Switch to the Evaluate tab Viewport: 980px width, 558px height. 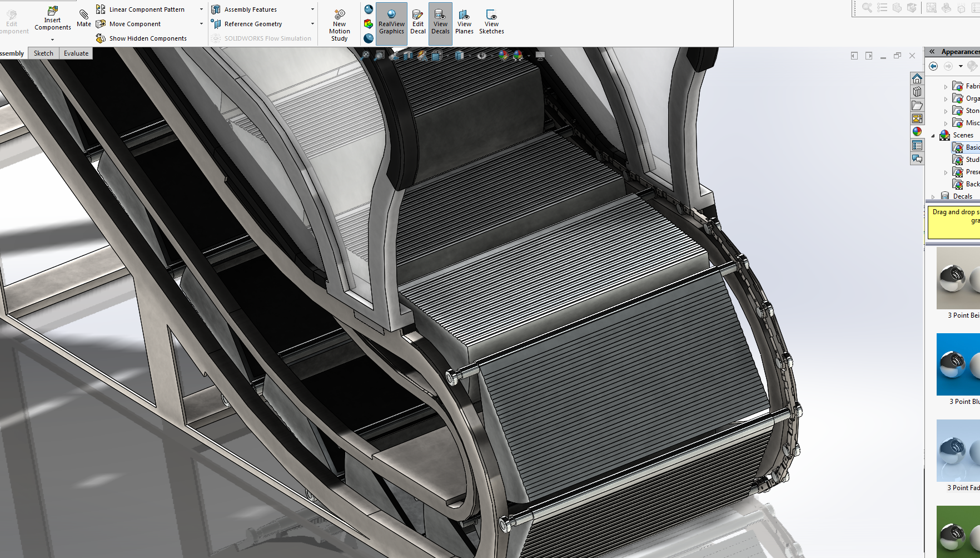(x=76, y=53)
